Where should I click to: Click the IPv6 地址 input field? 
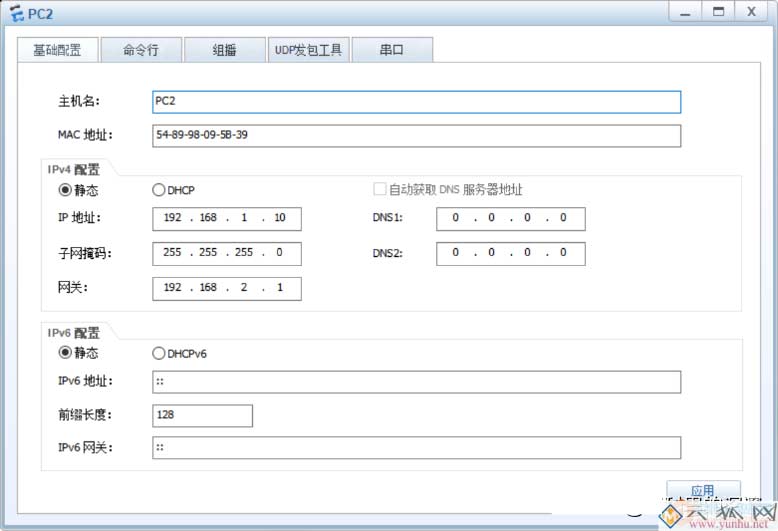[x=416, y=382]
